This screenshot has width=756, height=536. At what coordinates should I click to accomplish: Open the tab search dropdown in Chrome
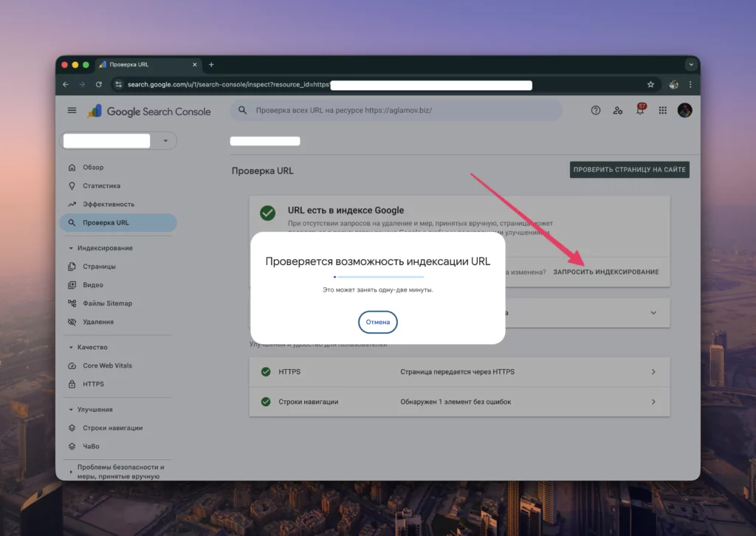tap(691, 64)
